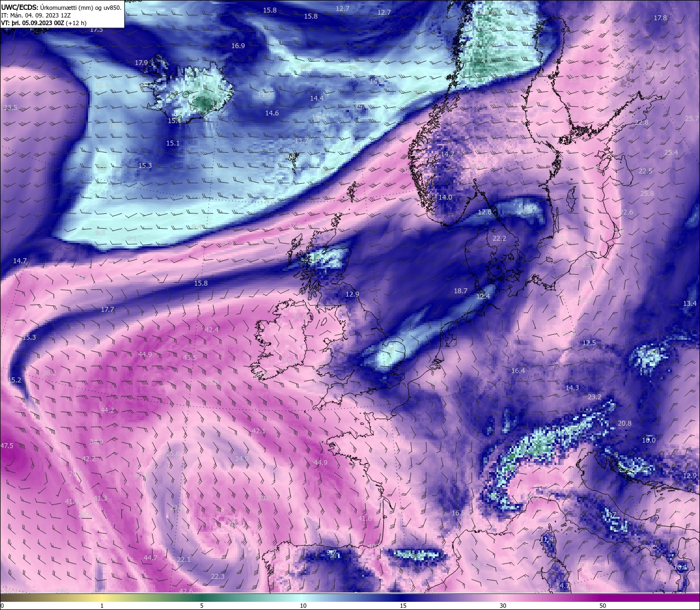This screenshot has height=610, width=700.
Task: Click the 16.9 value north of Iceland
Action: click(x=238, y=46)
